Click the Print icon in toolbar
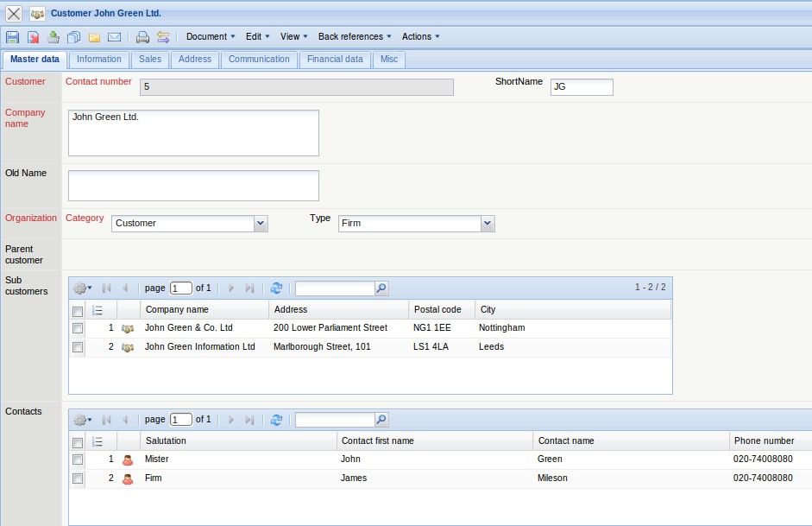Image resolution: width=812 pixels, height=526 pixels. (143, 37)
